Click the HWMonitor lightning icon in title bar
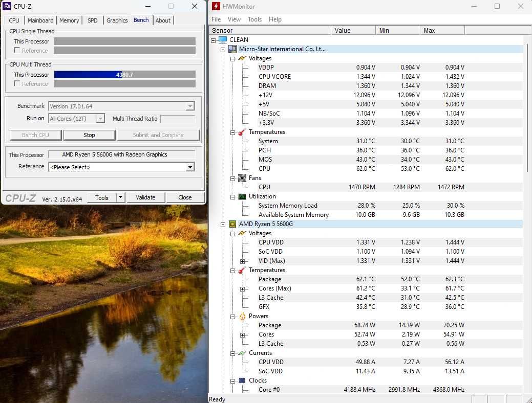The image size is (532, 403). pos(216,6)
